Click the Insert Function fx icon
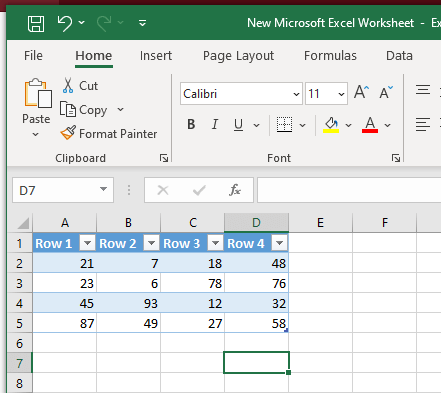441x393 pixels. click(x=235, y=190)
